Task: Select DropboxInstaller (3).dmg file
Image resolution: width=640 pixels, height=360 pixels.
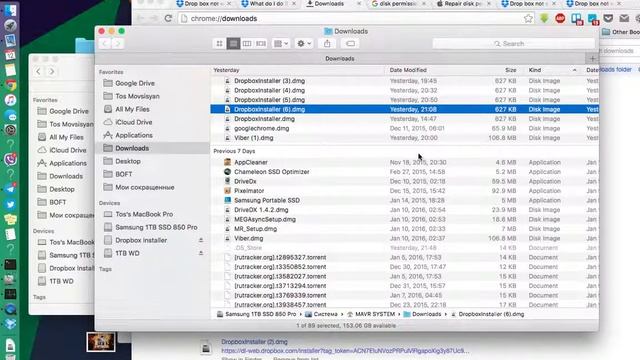Action: [x=269, y=81]
